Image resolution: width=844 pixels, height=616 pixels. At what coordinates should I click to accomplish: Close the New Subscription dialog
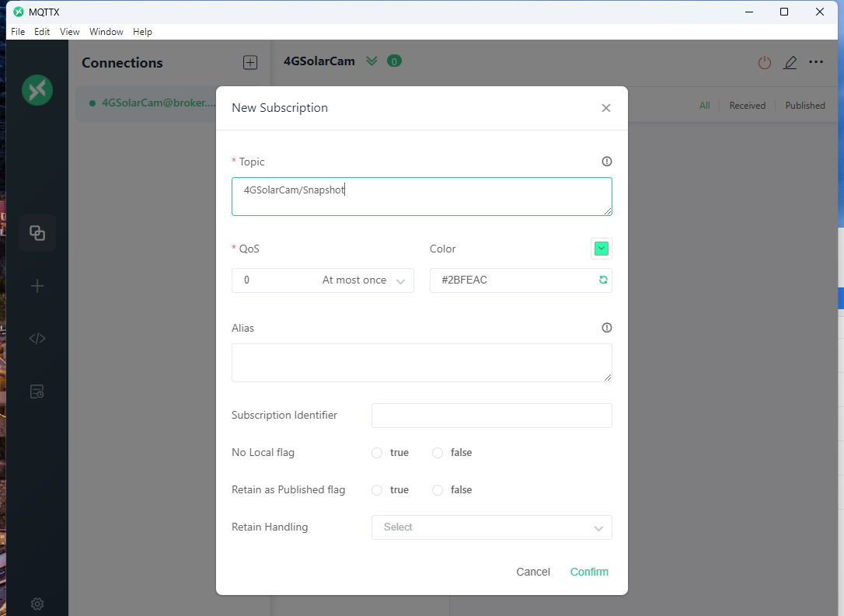coord(606,108)
